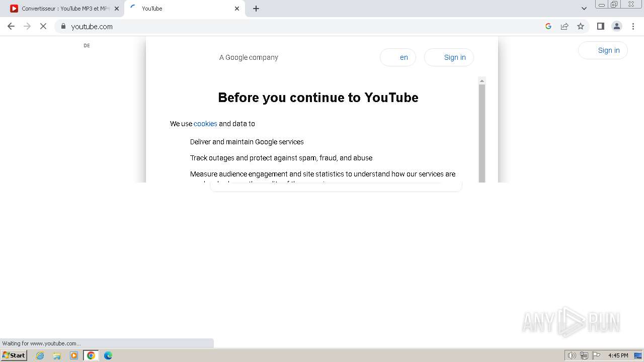Image resolution: width=644 pixels, height=362 pixels.
Task: Minimize the Chrome window
Action: (601, 5)
